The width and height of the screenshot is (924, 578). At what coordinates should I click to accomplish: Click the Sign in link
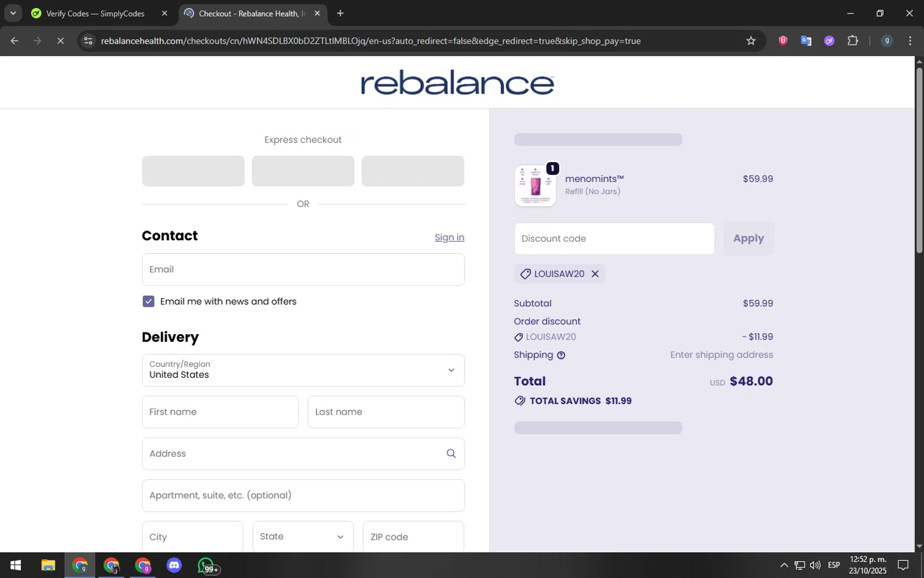click(449, 237)
